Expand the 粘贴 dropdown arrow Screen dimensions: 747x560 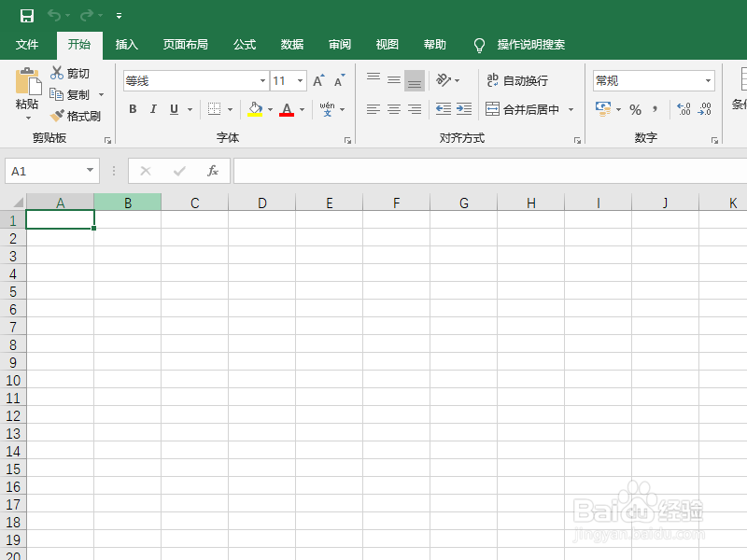pos(28,118)
